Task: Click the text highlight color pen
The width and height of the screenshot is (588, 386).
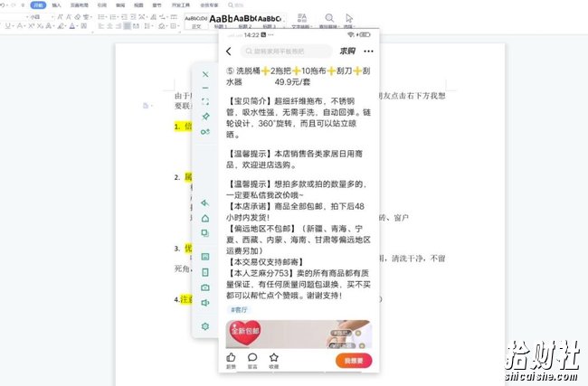Action: click(61, 26)
